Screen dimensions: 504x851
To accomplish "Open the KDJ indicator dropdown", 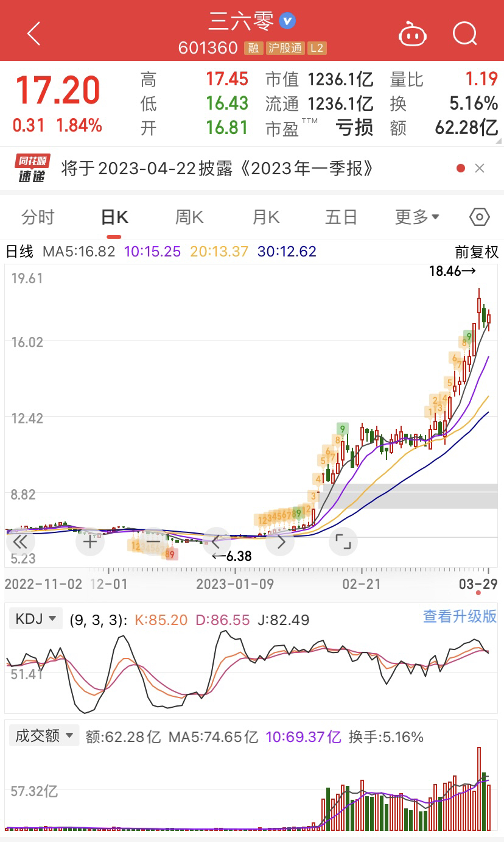I will click(36, 620).
